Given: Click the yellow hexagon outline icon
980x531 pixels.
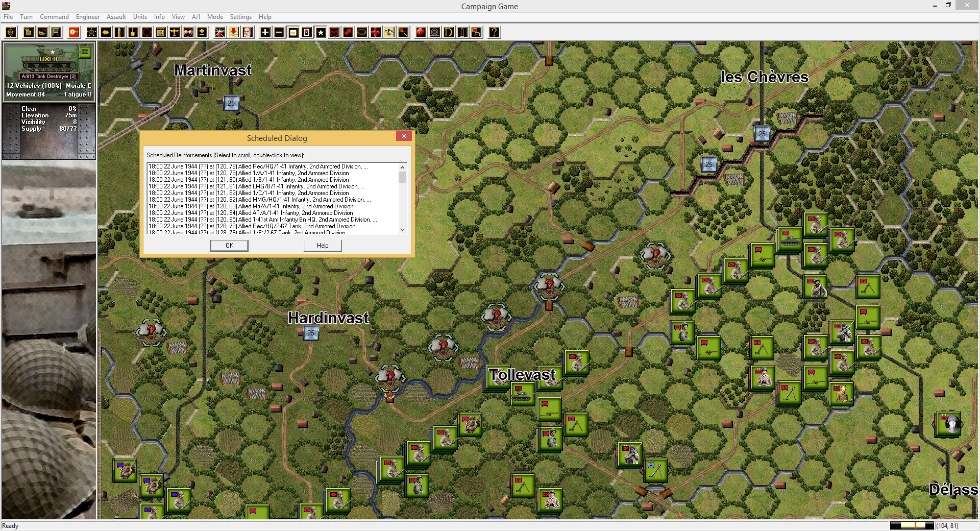Looking at the screenshot, I should (x=362, y=32).
